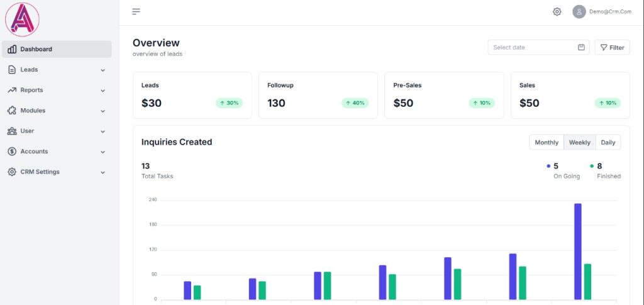Viewport: 644px width, 305px height.
Task: Expand the Leads submenu chevron
Action: click(x=103, y=70)
